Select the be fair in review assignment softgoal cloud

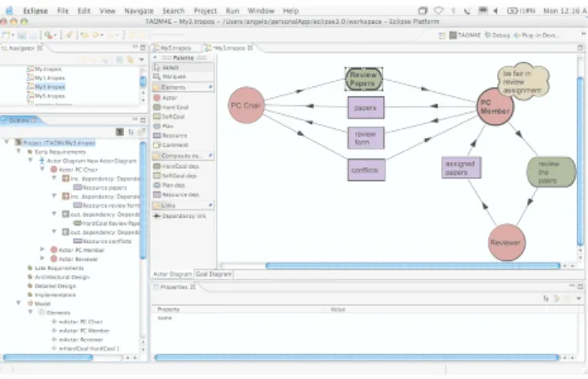(x=523, y=82)
